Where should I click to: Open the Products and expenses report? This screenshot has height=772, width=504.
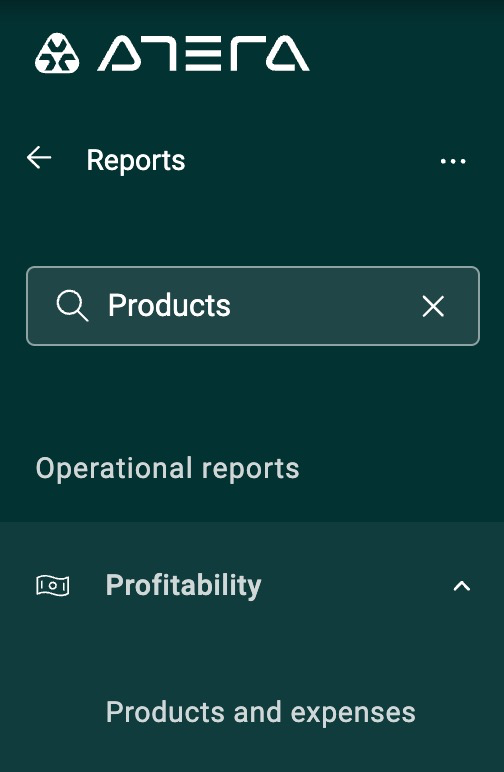click(x=261, y=712)
